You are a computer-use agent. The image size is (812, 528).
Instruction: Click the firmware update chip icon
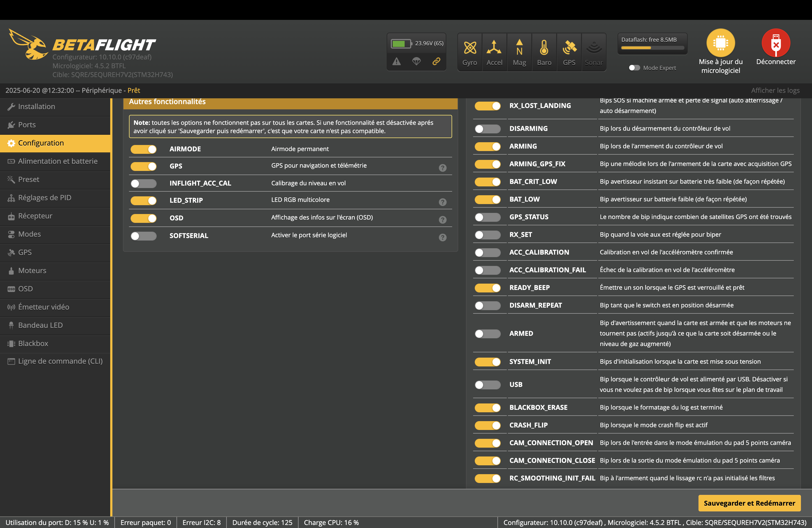720,43
